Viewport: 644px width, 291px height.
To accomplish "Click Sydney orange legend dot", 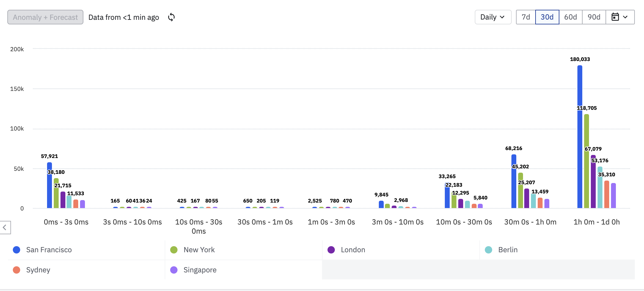I will 16,270.
